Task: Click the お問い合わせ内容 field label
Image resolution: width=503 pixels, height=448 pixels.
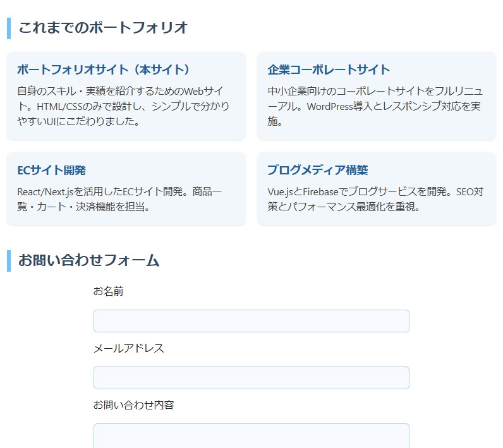Action: 134,405
